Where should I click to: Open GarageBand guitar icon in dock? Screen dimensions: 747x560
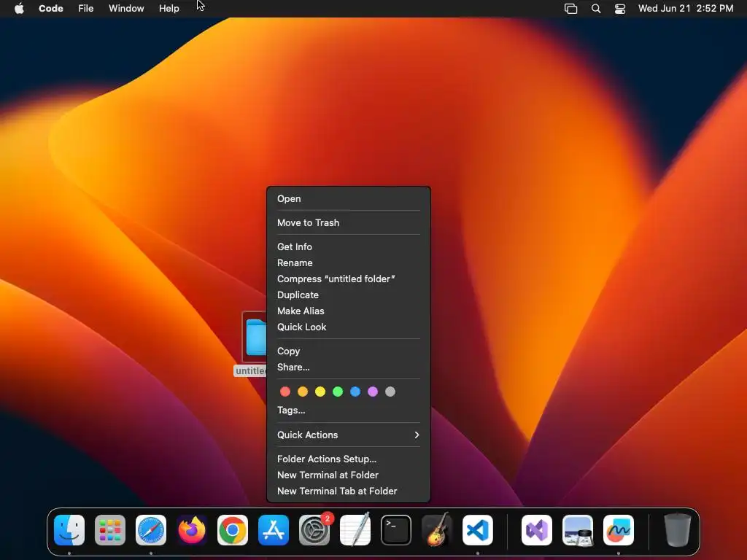437,530
